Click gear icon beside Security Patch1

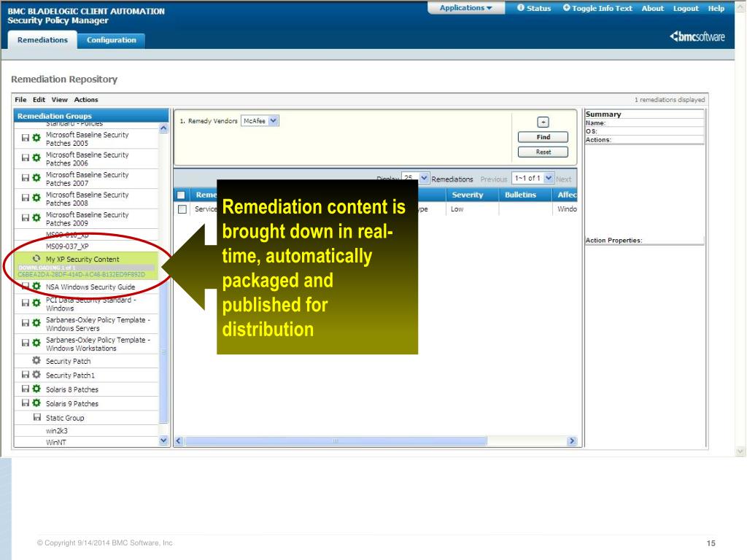click(36, 375)
